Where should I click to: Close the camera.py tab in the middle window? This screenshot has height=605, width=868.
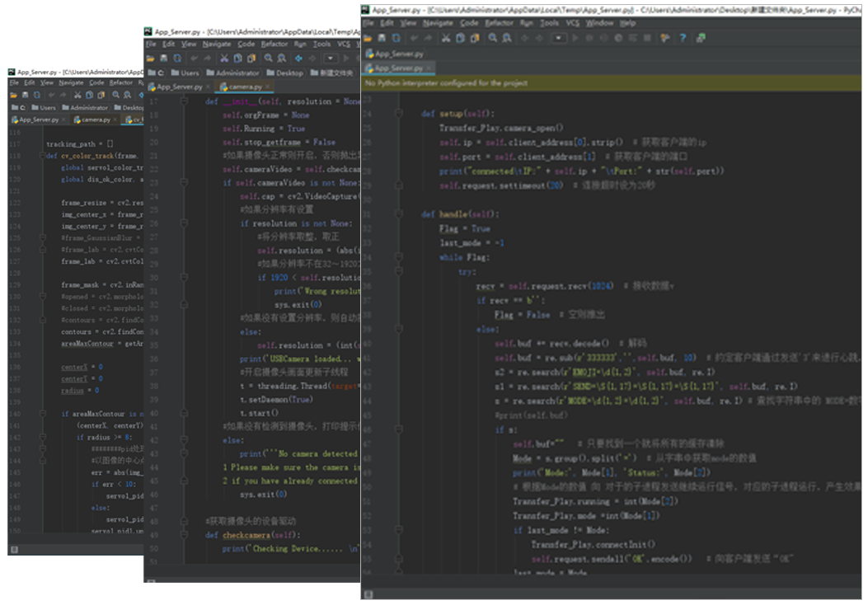[267, 87]
